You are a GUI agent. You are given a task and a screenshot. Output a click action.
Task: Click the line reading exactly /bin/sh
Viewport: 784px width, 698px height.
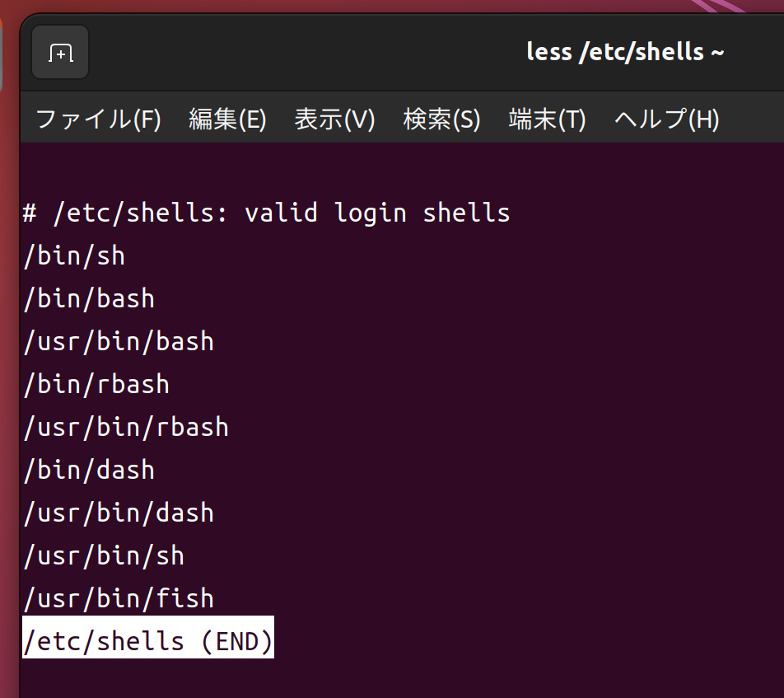pyautogui.click(x=74, y=255)
